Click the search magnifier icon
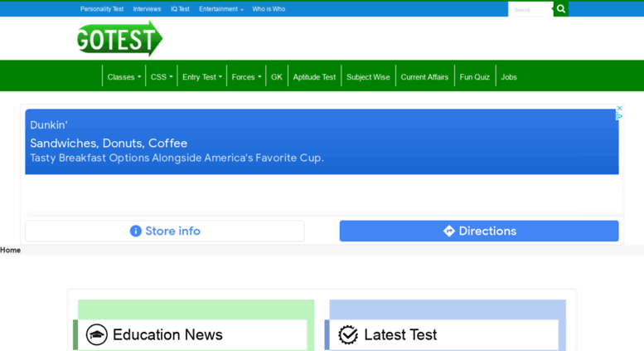The image size is (644, 351). pyautogui.click(x=561, y=9)
